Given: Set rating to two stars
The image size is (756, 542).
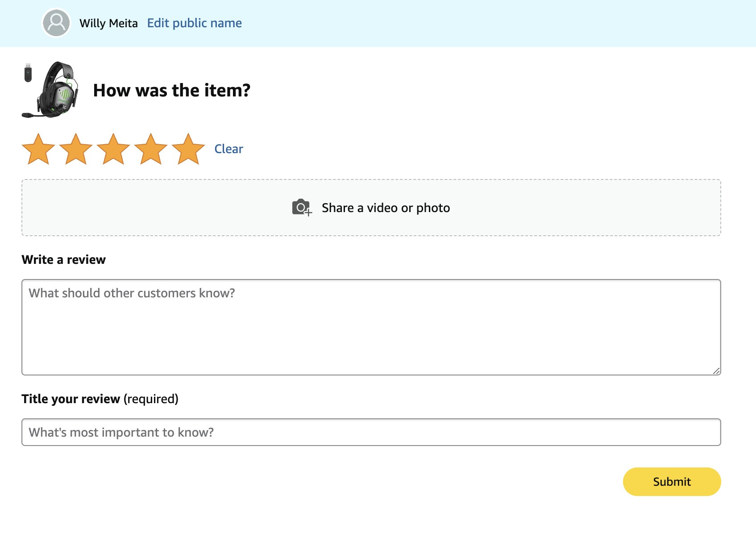Looking at the screenshot, I should [x=76, y=149].
